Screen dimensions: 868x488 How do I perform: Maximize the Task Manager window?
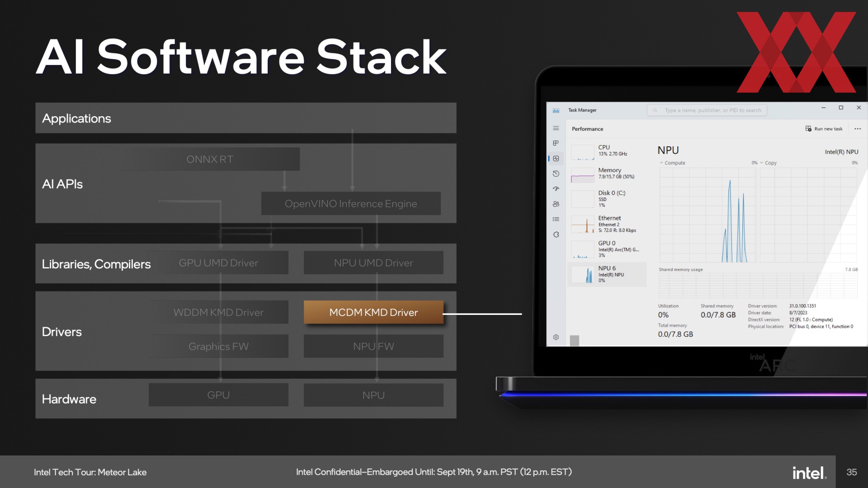pos(841,108)
